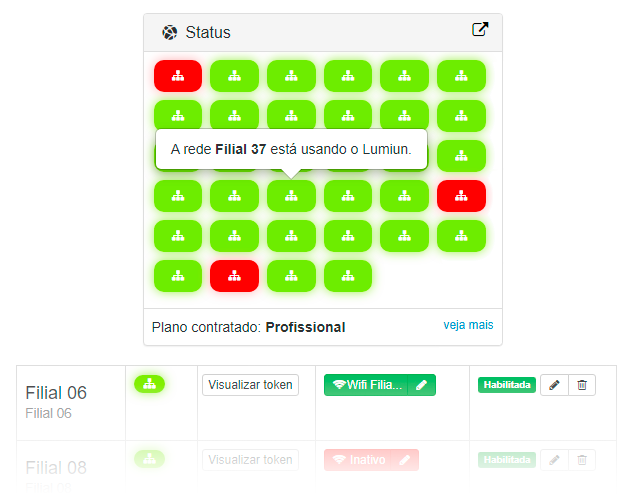Click the network tile under the tooltip arrow
Screen dimensions: 635x500
[291, 196]
